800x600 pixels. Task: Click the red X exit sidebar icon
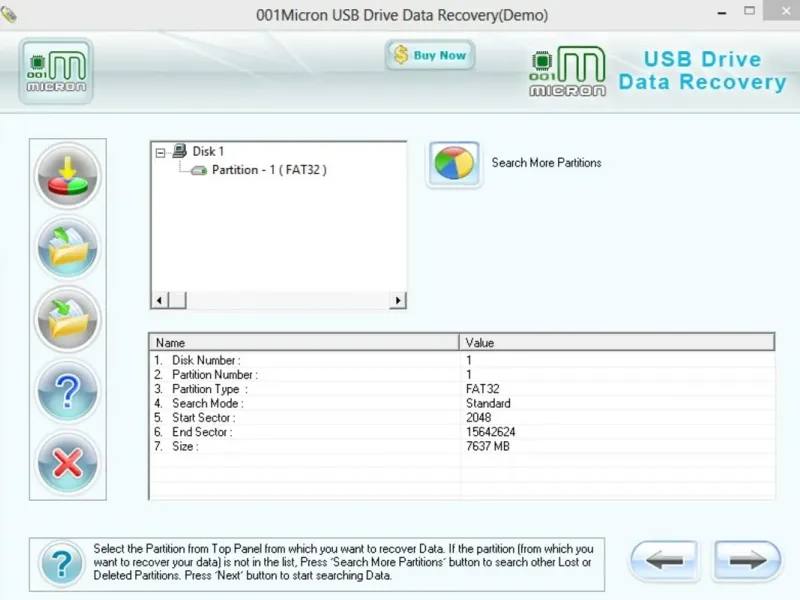68,463
